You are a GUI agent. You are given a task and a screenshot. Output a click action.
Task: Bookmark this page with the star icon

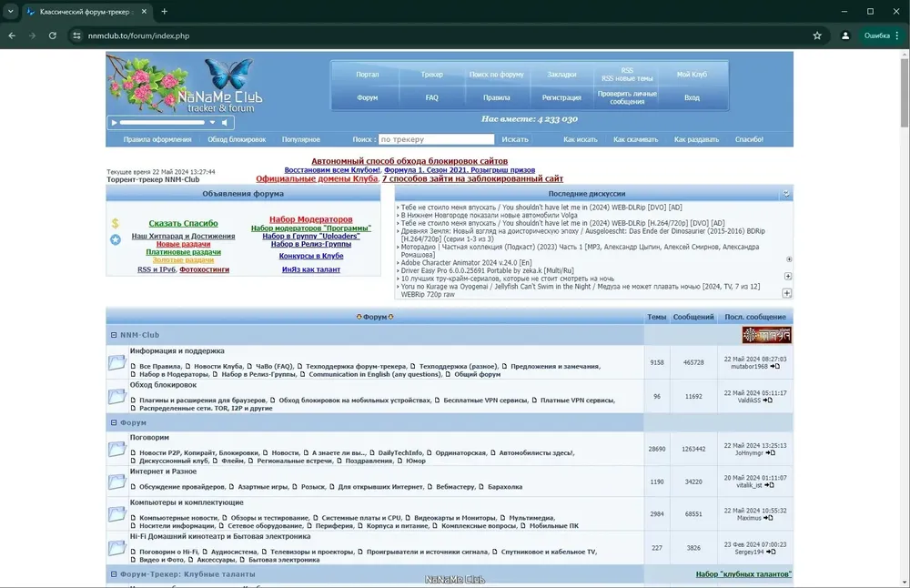[817, 35]
